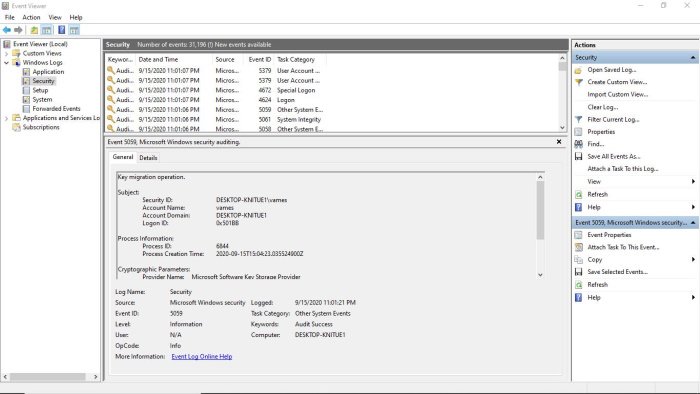The width and height of the screenshot is (700, 394).
Task: Sort by Keywords column header
Action: click(x=121, y=59)
